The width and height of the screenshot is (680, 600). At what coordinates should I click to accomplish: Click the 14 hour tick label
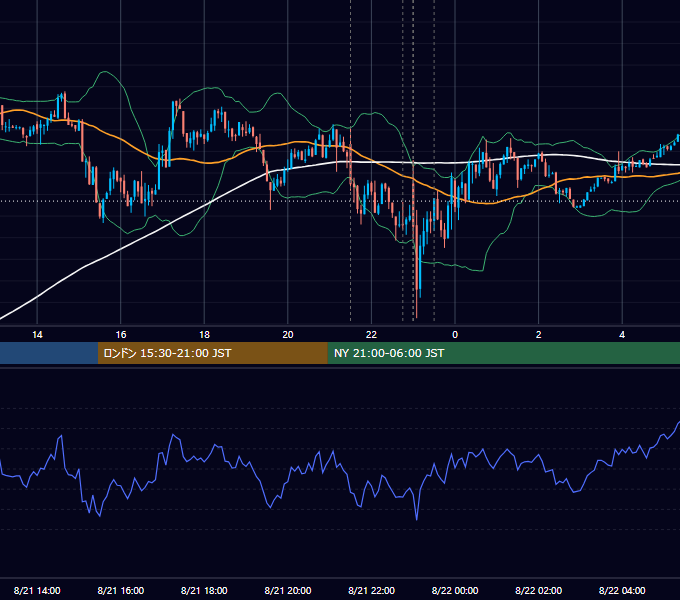click(x=37, y=335)
